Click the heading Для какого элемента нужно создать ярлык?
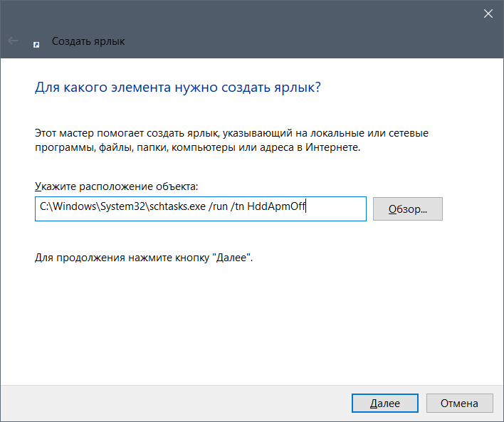The image size is (504, 422). pyautogui.click(x=177, y=88)
